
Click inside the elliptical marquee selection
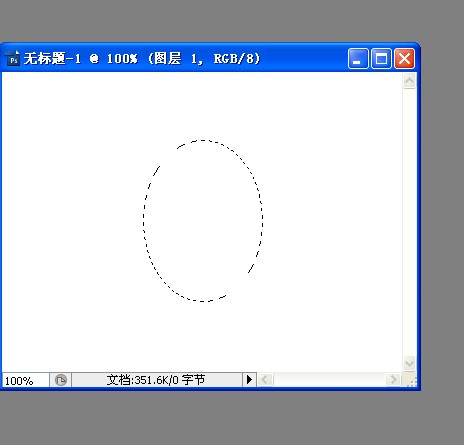click(203, 221)
